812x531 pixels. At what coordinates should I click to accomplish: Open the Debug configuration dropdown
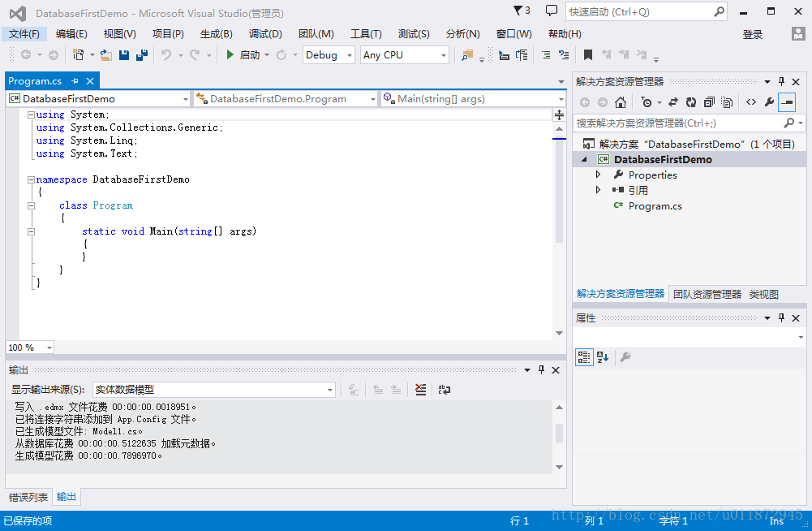[x=329, y=55]
